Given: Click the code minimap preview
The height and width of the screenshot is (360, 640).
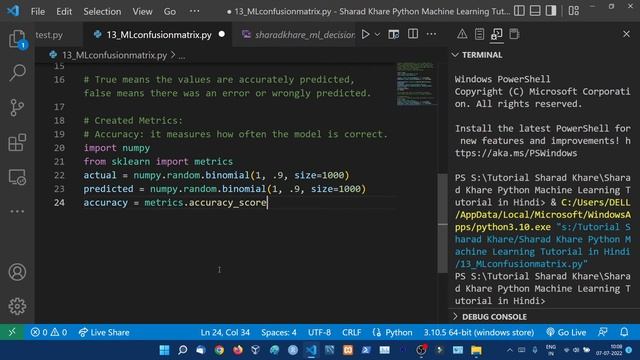Looking at the screenshot, I should pos(415,84).
